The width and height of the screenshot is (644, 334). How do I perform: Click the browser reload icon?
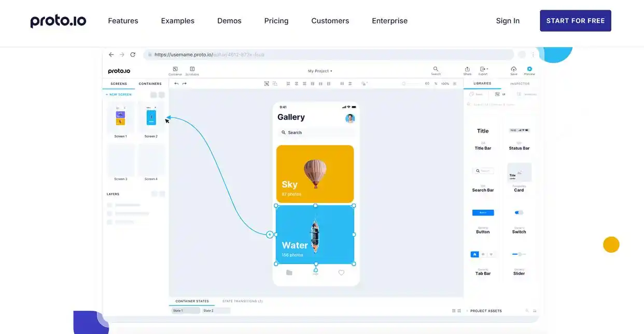tap(133, 54)
